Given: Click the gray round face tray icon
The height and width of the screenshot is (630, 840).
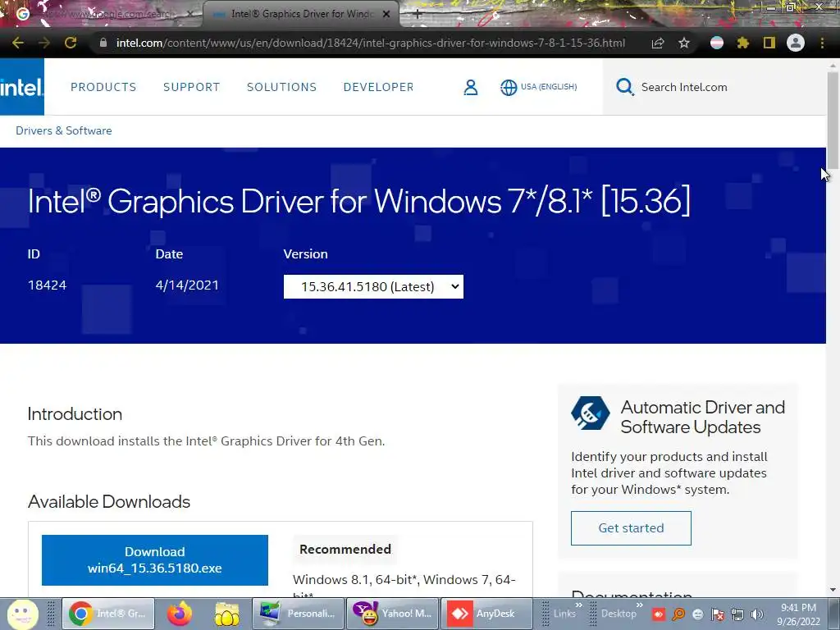Looking at the screenshot, I should coord(697,614).
